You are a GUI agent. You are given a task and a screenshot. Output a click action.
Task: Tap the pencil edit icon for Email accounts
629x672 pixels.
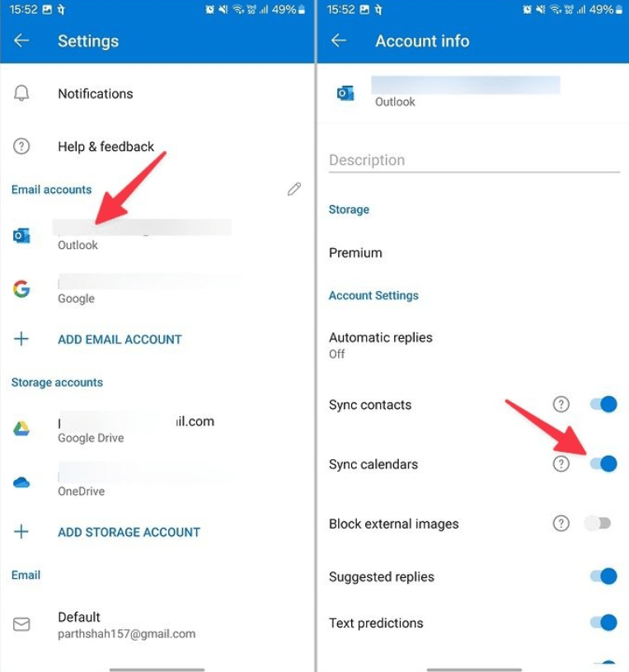[294, 190]
